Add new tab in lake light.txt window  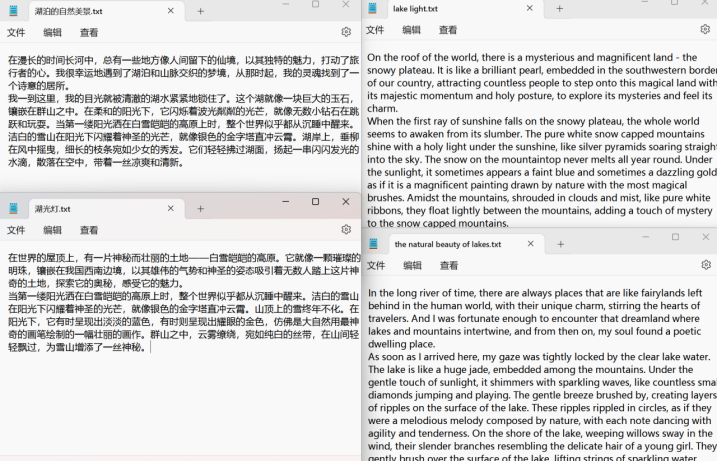pyautogui.click(x=560, y=8)
